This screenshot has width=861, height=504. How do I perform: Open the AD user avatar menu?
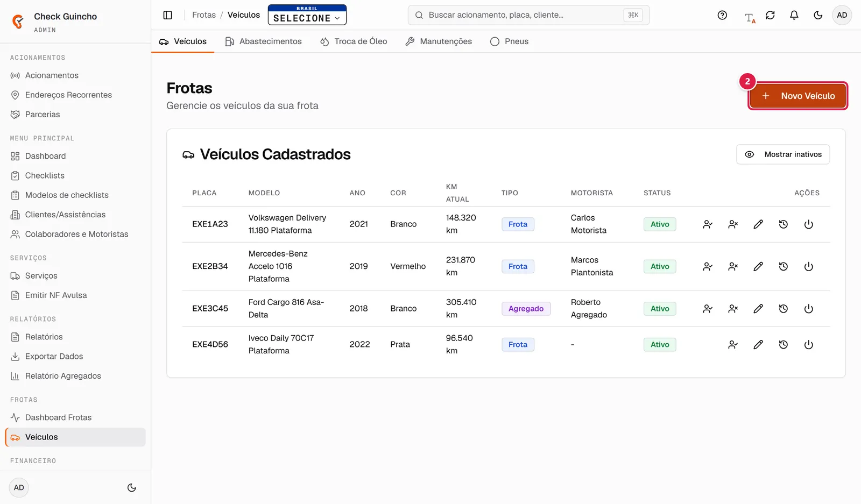(842, 15)
